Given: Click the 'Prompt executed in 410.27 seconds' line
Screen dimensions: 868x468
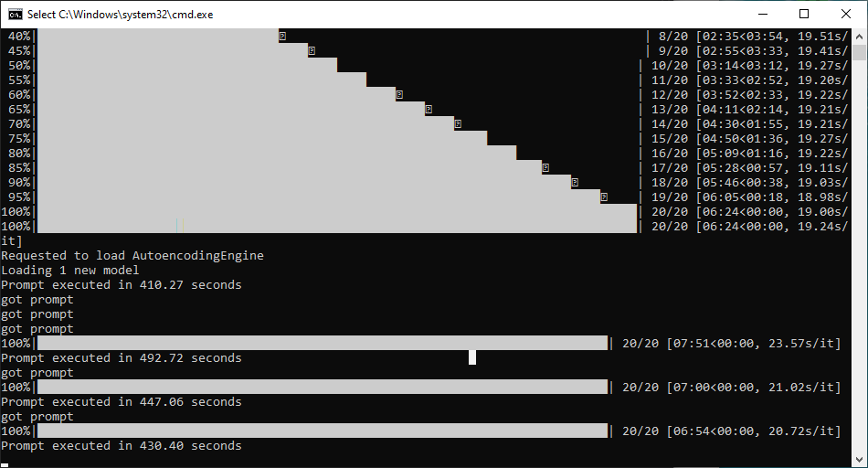Looking at the screenshot, I should (122, 285).
